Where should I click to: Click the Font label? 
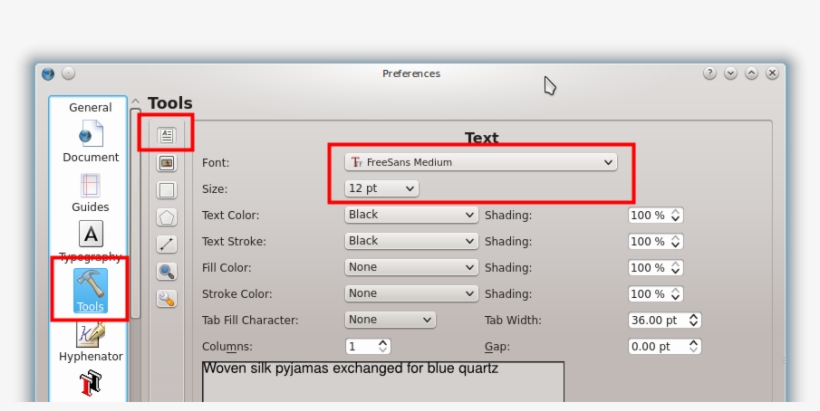click(215, 163)
